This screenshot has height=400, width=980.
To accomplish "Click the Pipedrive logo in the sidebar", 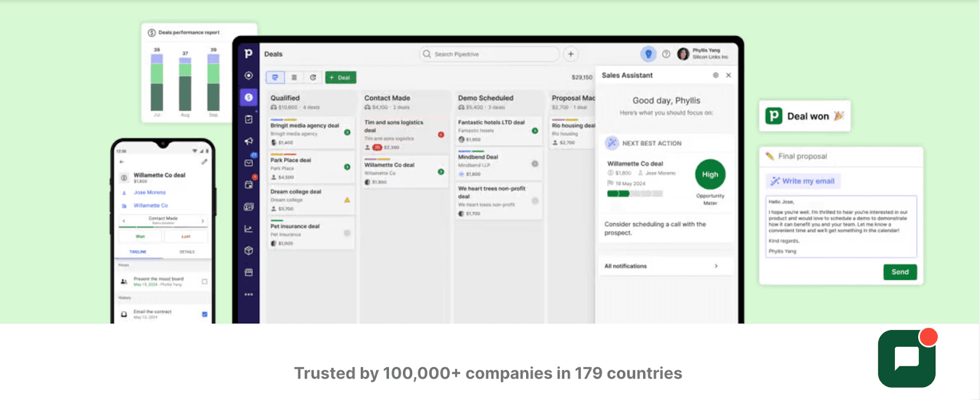I will tap(248, 53).
